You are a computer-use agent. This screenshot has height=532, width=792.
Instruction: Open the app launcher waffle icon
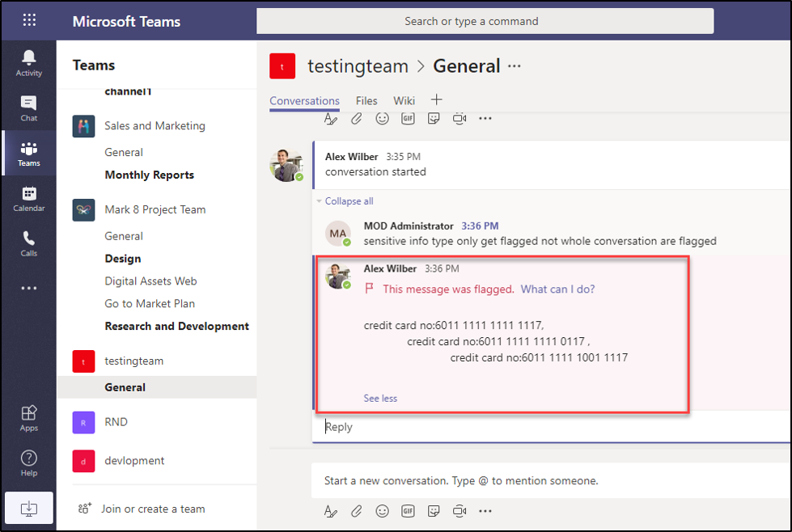pyautogui.click(x=29, y=21)
